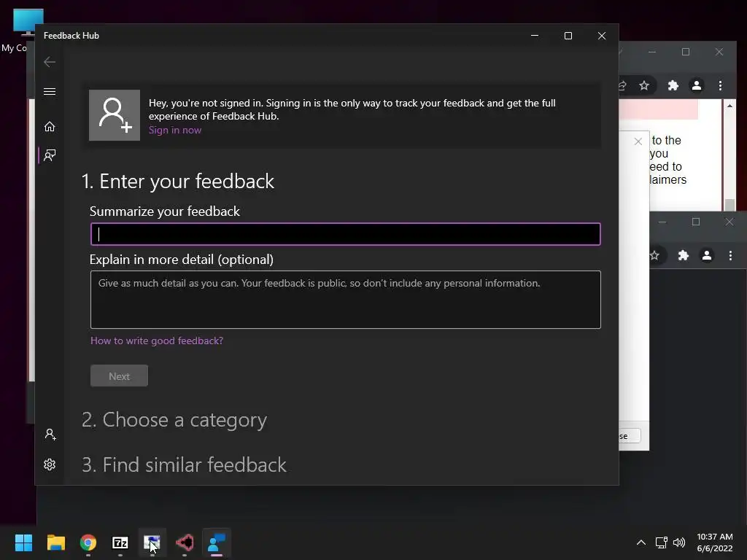Image resolution: width=747 pixels, height=560 pixels.
Task: Open Extensions puzzle icon in lower Chrome window
Action: [x=683, y=256]
